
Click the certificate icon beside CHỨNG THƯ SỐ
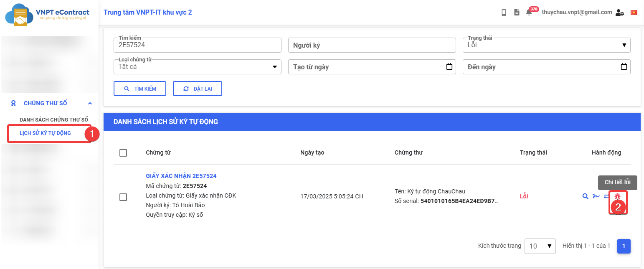tap(13, 103)
